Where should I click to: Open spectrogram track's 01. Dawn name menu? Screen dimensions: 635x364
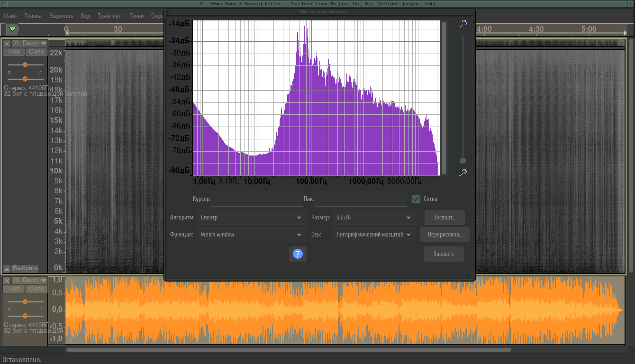pyautogui.click(x=29, y=43)
